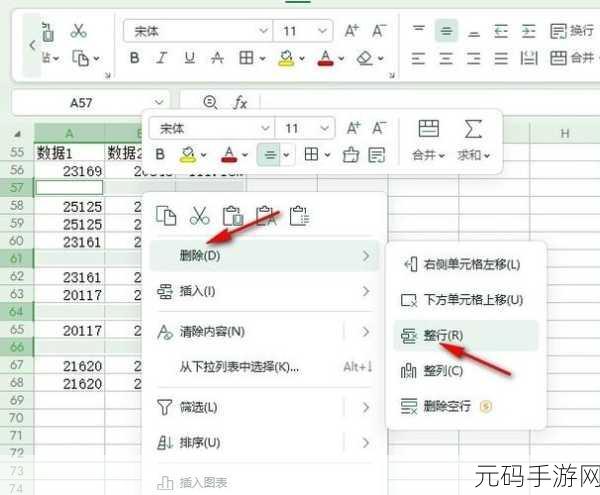The height and width of the screenshot is (495, 600).
Task: Click the Name Box showing A57
Action: coord(81,103)
